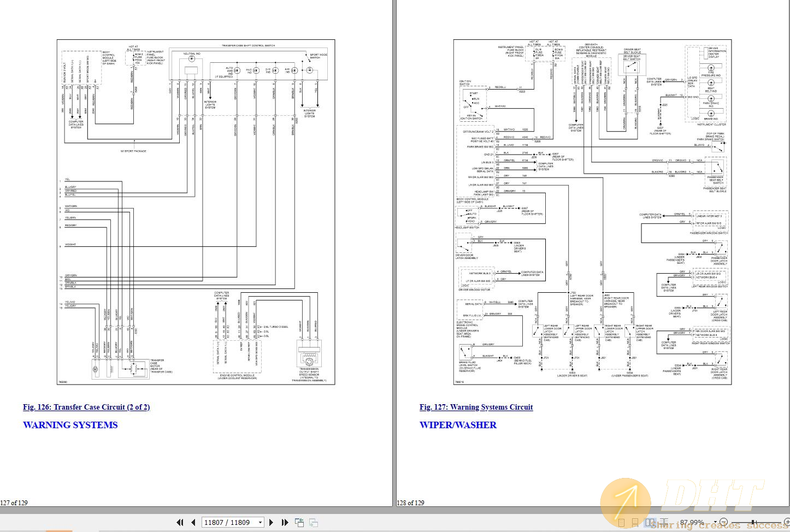
Task: Click the warning systems circuit diagram
Action: click(x=592, y=212)
